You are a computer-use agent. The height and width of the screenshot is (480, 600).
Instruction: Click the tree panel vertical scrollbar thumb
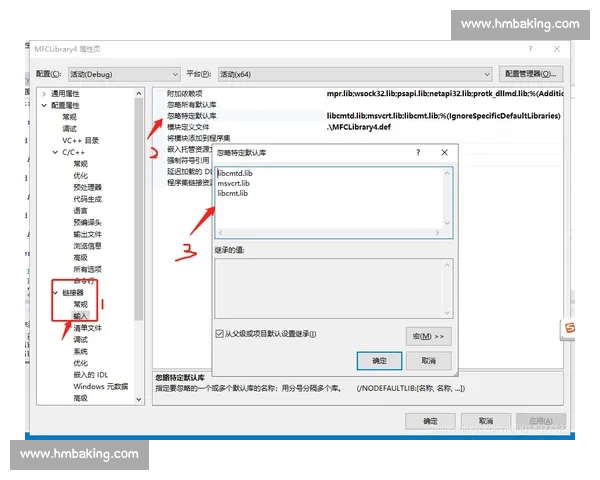pos(139,209)
